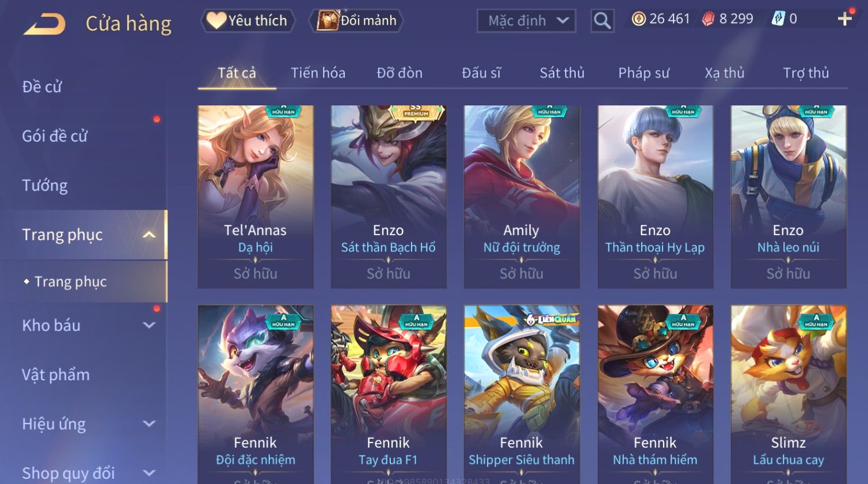868x484 pixels.
Task: Click the plus icon to add currency
Action: click(x=844, y=19)
